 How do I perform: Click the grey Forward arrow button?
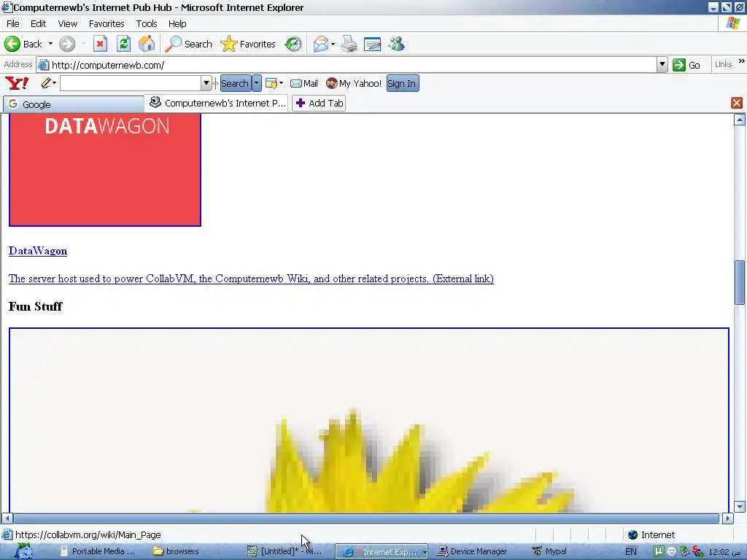click(x=67, y=44)
